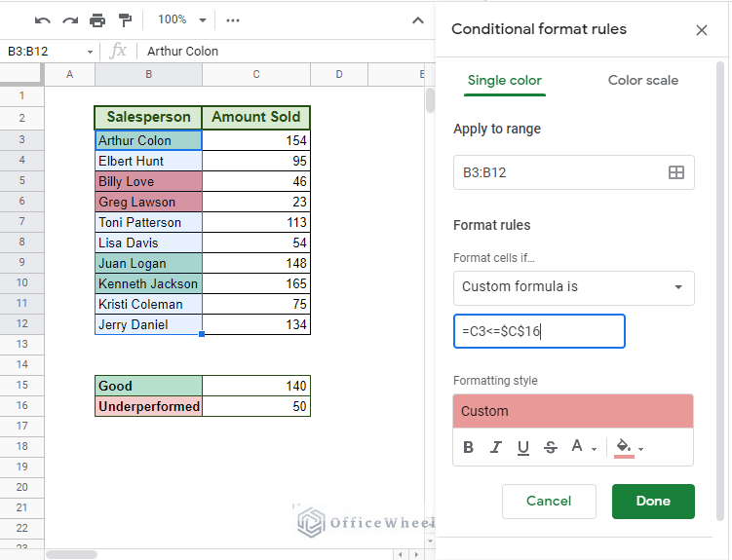Expand the Custom formula is dropdown

[x=573, y=287]
